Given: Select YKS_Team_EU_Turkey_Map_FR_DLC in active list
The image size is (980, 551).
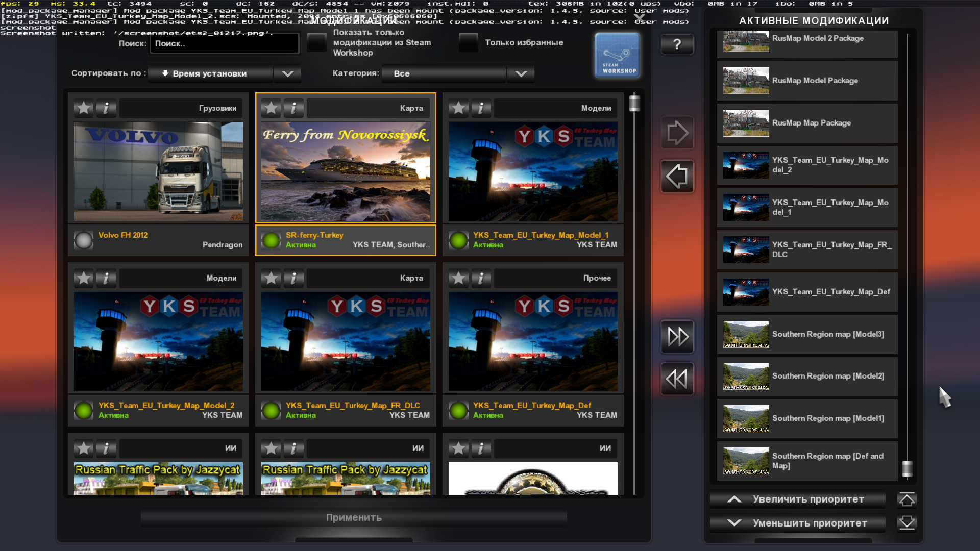Looking at the screenshot, I should click(x=807, y=250).
